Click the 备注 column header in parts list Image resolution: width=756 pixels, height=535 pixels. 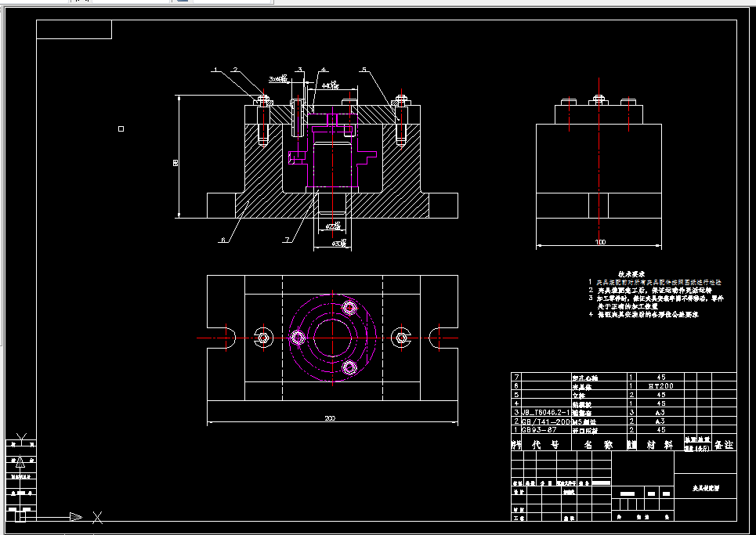[x=724, y=445]
